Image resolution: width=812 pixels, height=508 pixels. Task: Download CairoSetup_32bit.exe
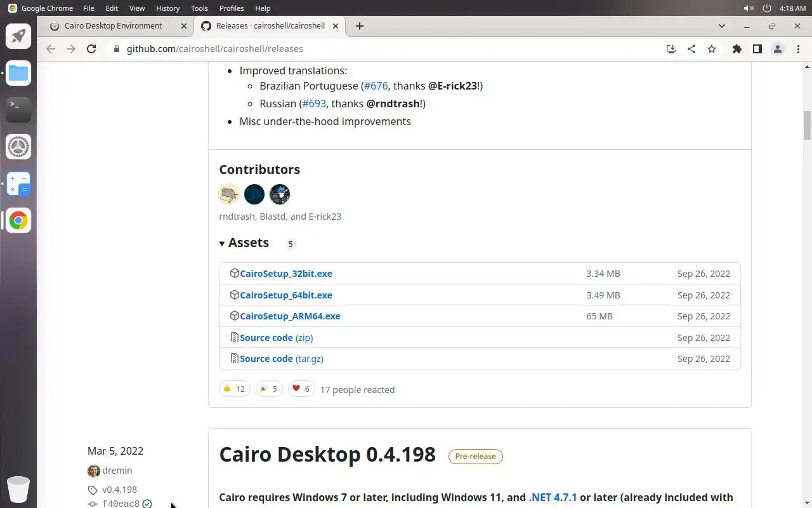tap(286, 274)
